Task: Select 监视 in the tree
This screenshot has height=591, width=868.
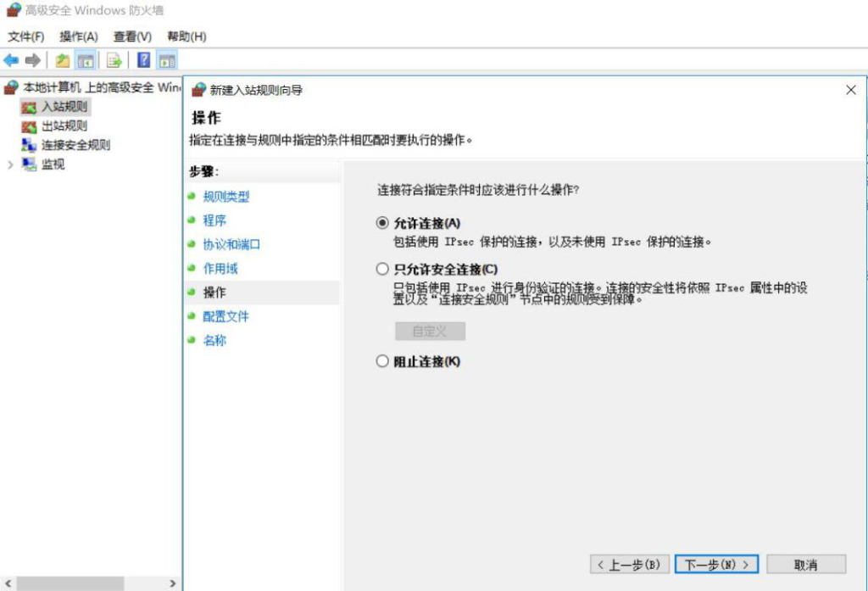Action: coord(53,164)
